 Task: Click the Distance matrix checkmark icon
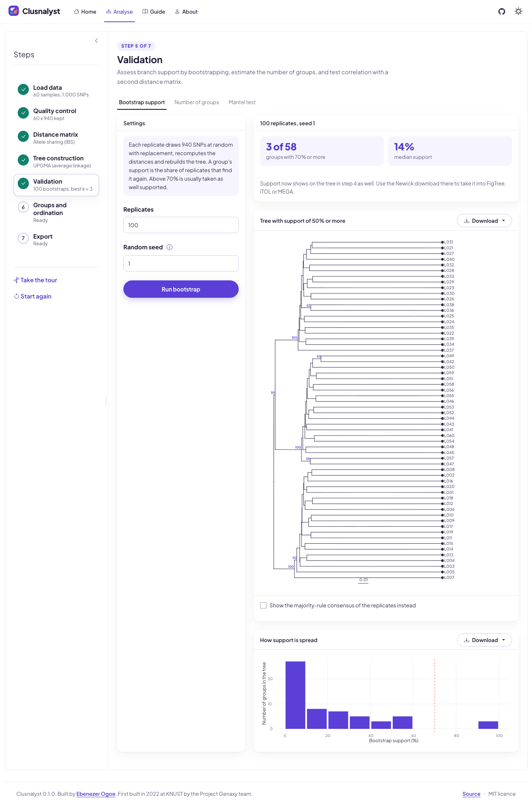pos(23,137)
